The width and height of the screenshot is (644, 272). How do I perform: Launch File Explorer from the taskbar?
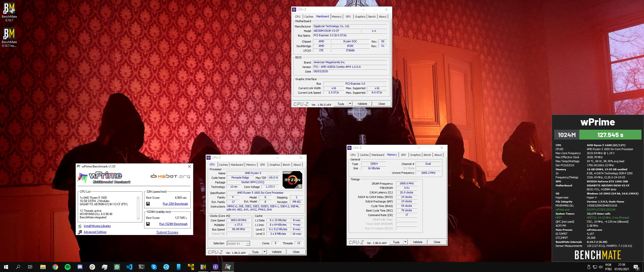coord(43,267)
